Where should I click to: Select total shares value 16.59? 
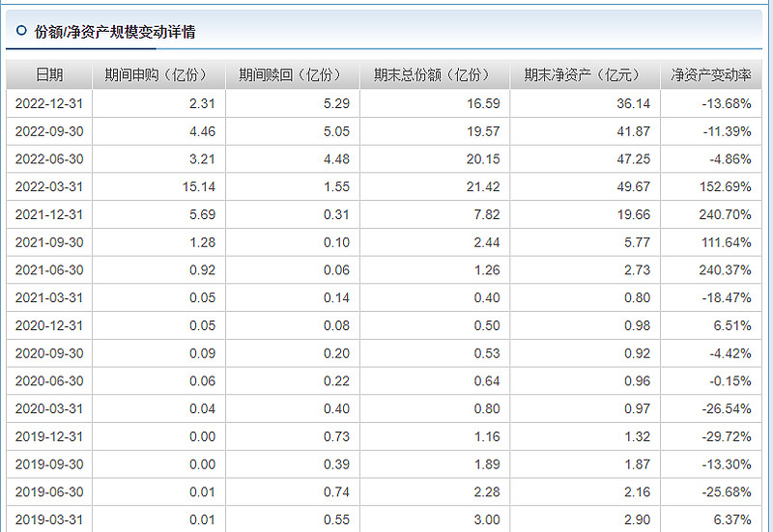pyautogui.click(x=483, y=104)
